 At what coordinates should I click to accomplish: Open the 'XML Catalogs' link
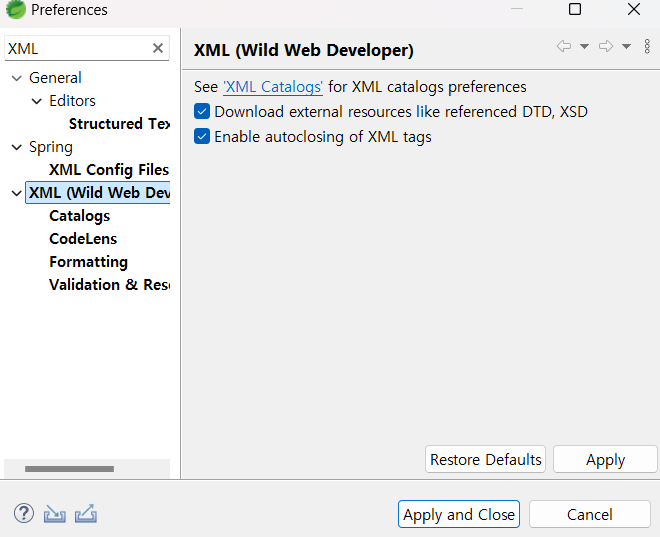click(273, 87)
